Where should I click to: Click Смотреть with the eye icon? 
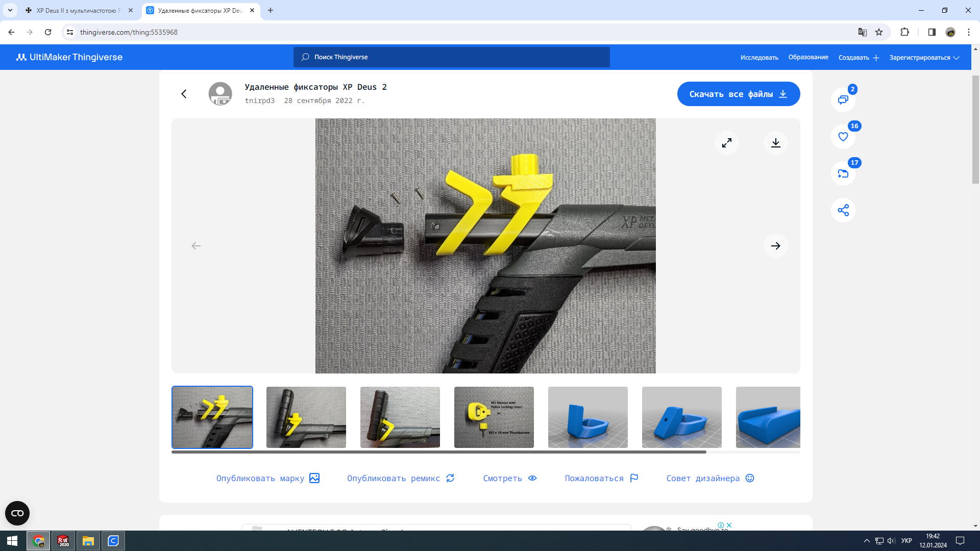click(510, 478)
